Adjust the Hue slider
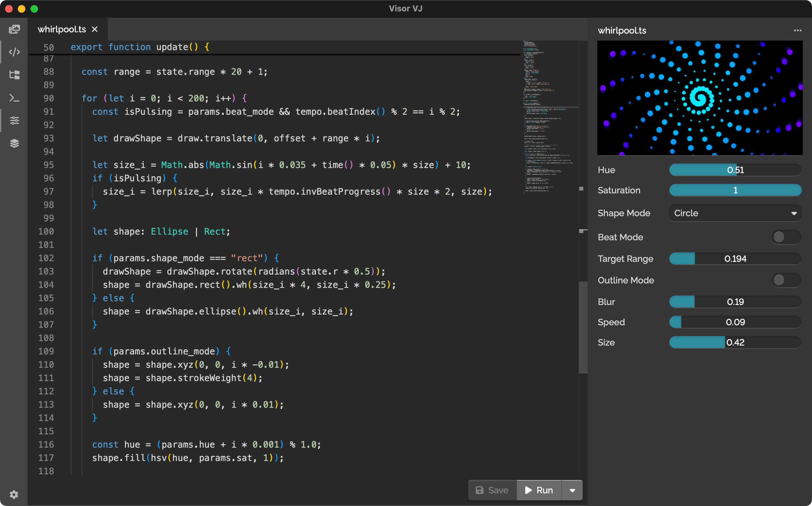 [735, 170]
